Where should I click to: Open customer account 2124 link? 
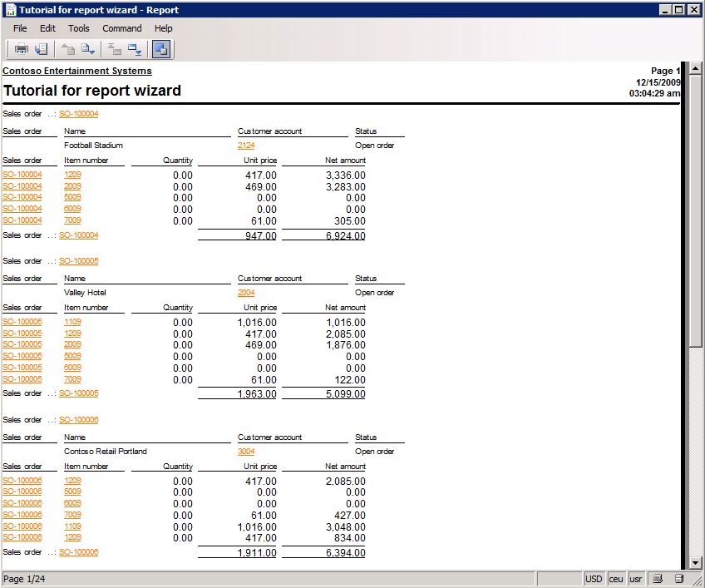(x=246, y=146)
